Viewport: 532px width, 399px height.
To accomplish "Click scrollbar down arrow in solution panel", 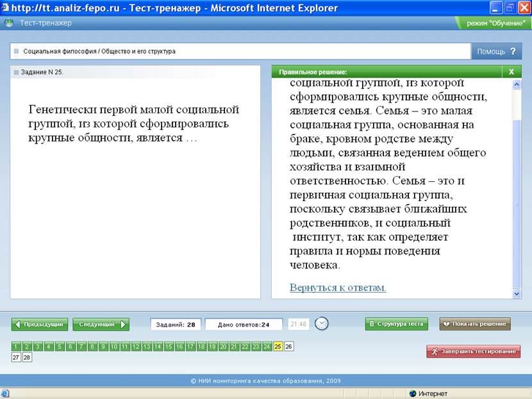I will tap(517, 294).
